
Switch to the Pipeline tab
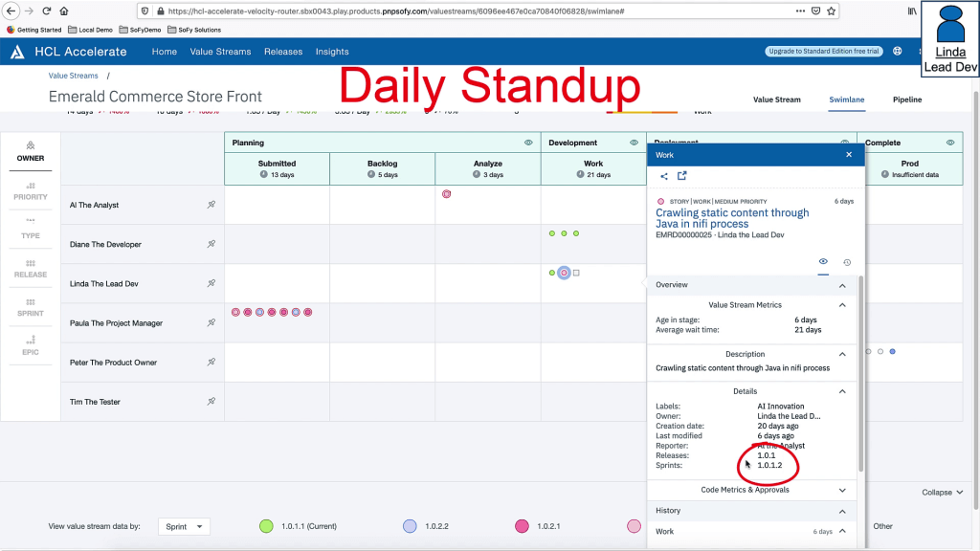906,99
